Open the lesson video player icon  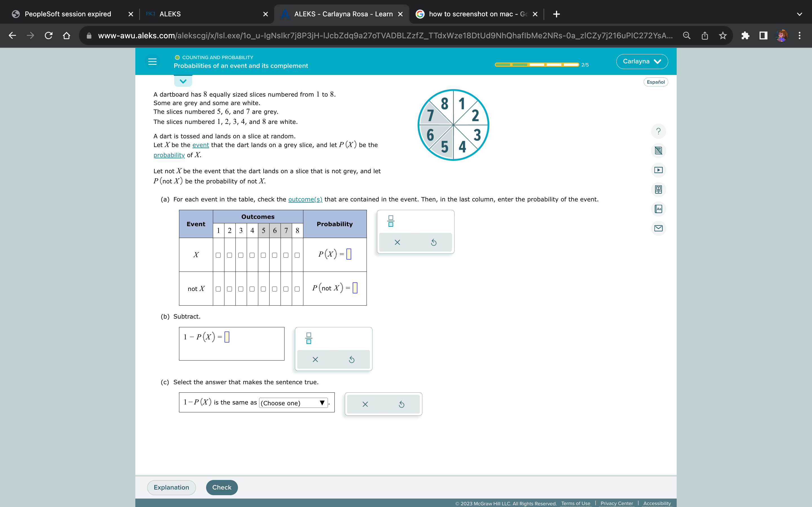pos(658,170)
